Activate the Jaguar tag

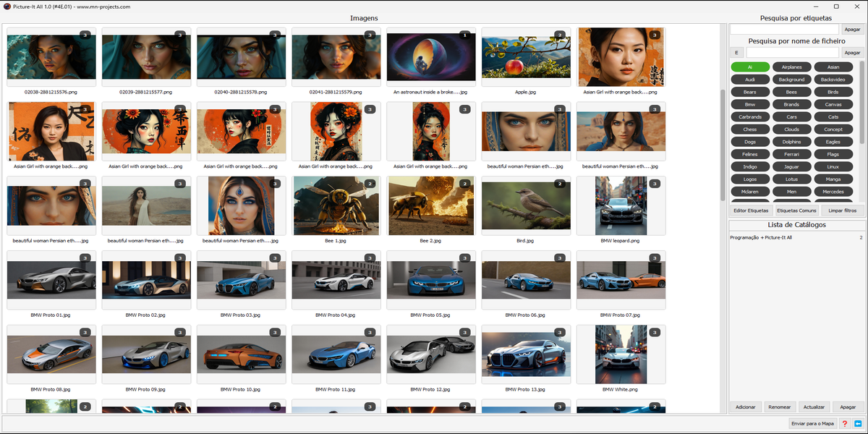point(792,166)
